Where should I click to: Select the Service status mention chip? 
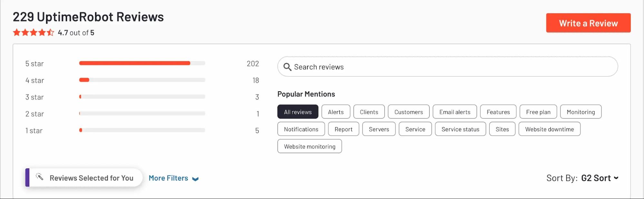(460, 129)
